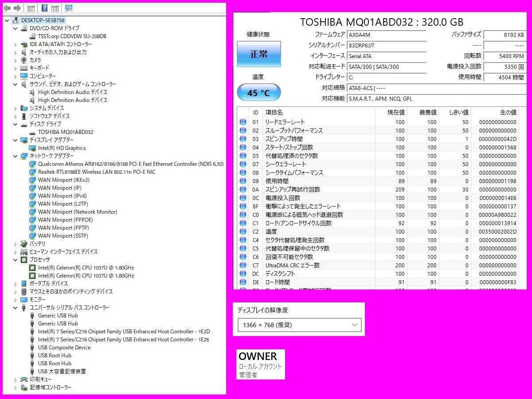Click the 使用時間 field showing 4504 時間
The width and height of the screenshot is (532, 399).
(x=505, y=77)
